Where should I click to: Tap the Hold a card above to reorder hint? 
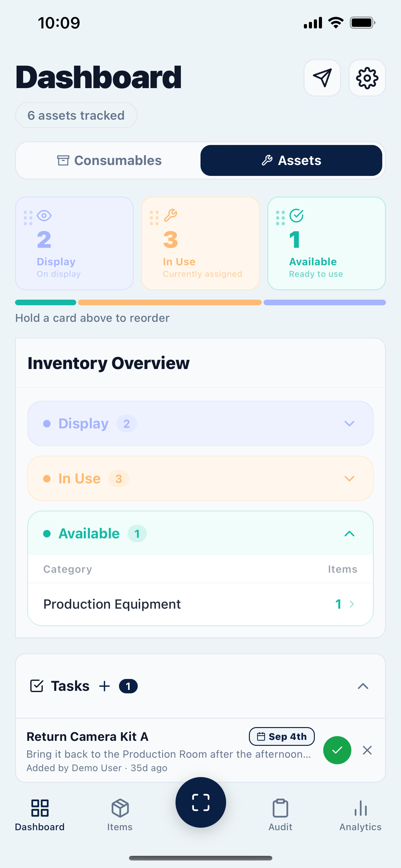(x=92, y=318)
